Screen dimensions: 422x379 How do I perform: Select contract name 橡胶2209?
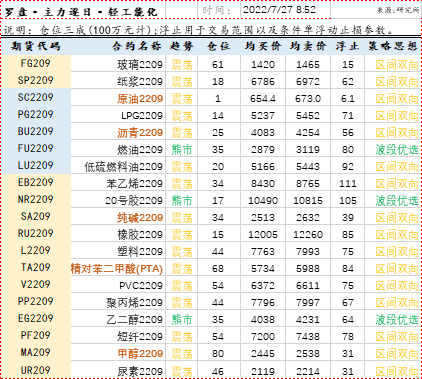click(x=140, y=235)
